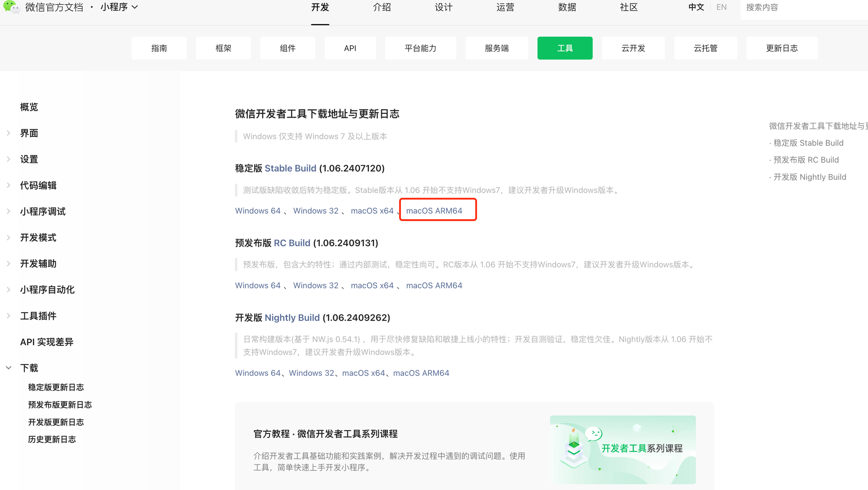Focus the 搜索内容 search field
Image resolution: width=868 pixels, height=490 pixels.
tap(804, 8)
